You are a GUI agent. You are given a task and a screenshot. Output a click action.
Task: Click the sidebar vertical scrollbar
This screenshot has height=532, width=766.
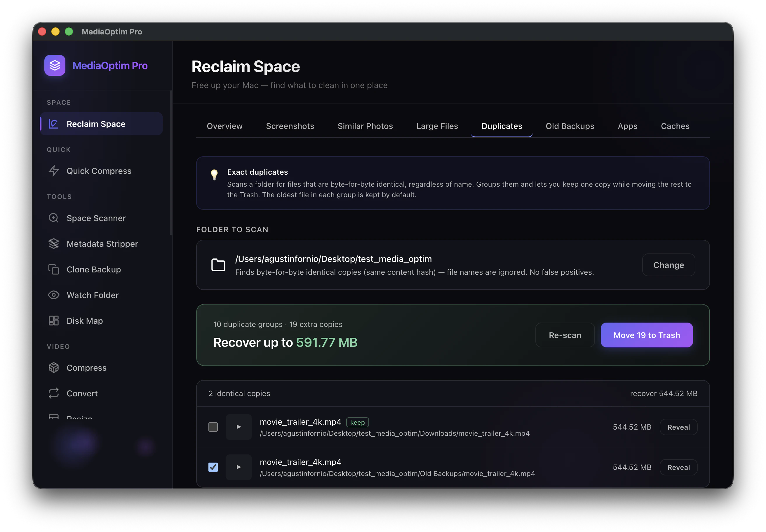(x=171, y=163)
